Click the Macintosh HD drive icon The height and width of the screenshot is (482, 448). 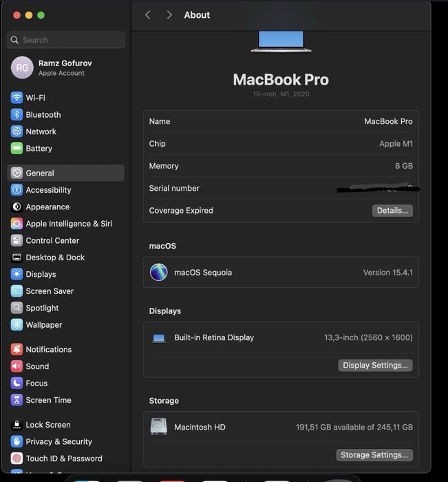pos(159,427)
